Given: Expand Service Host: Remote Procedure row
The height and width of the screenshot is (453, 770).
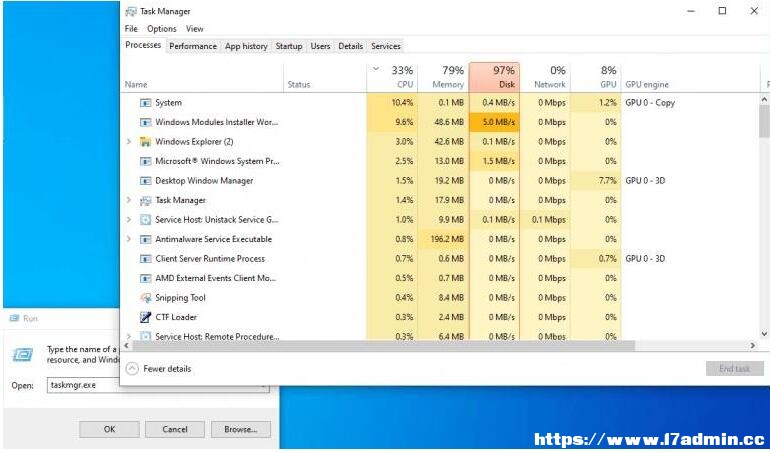Looking at the screenshot, I should (x=129, y=337).
